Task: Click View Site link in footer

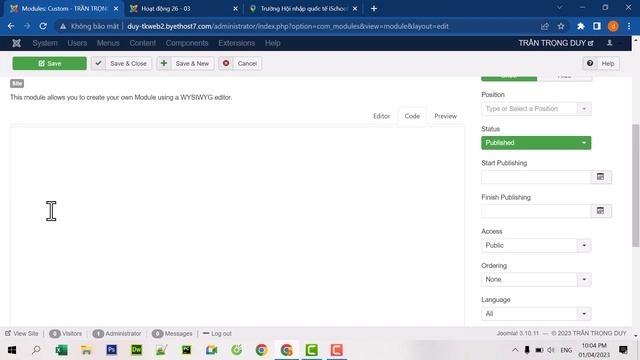Action: coord(22,333)
